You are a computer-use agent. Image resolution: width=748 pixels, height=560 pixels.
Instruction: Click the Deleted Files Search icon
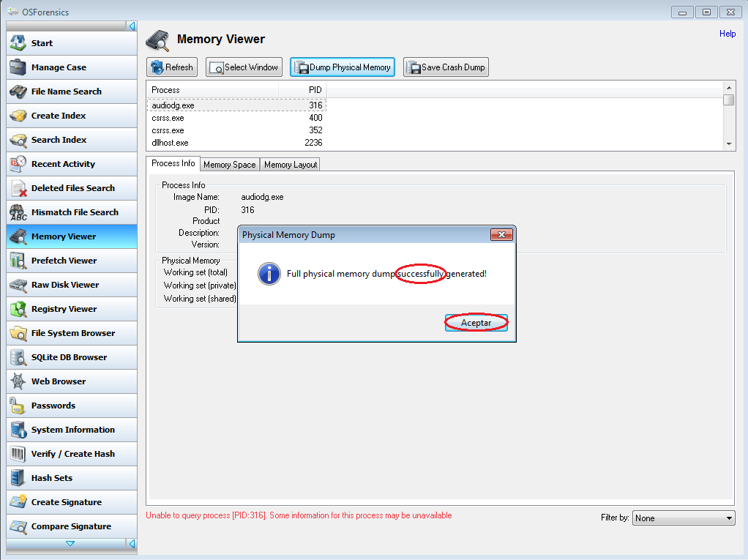click(18, 188)
